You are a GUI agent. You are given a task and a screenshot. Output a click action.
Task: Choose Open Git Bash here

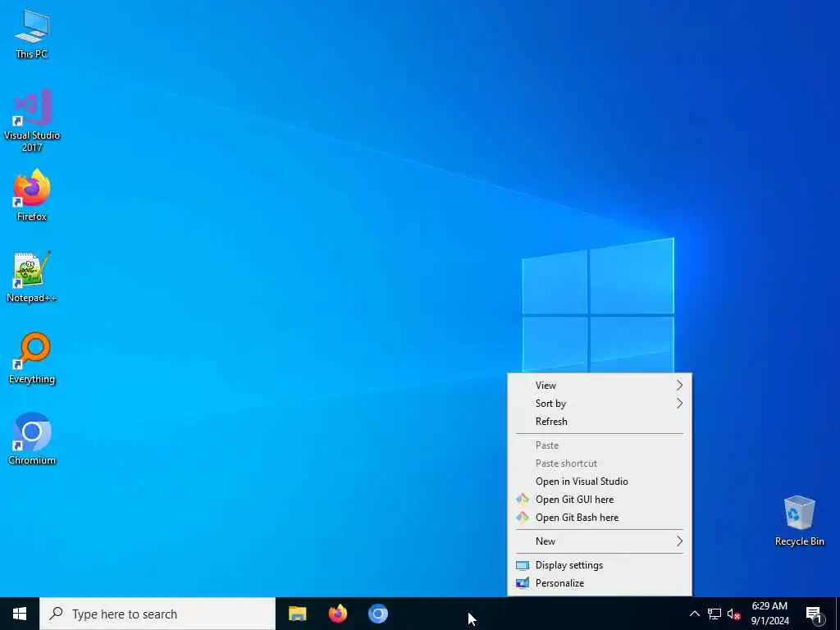coord(600,518)
